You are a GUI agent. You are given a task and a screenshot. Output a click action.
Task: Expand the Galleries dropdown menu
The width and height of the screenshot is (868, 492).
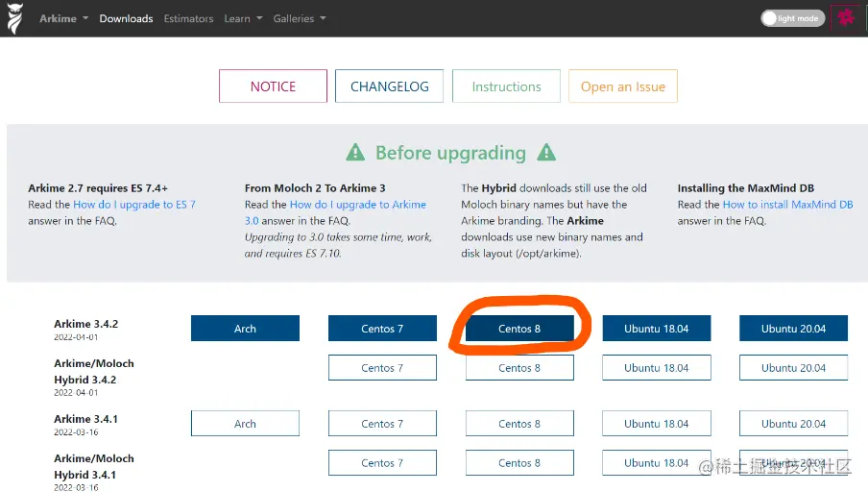coord(300,18)
